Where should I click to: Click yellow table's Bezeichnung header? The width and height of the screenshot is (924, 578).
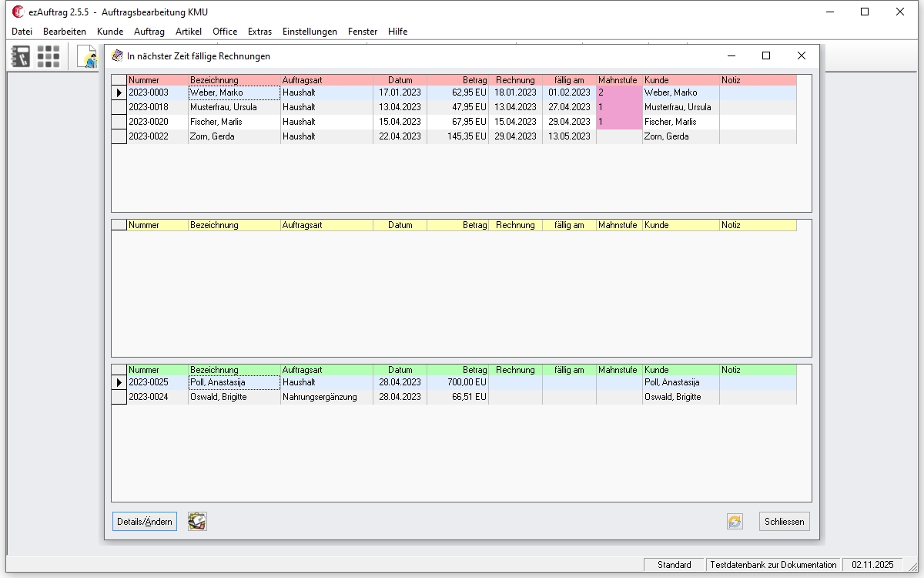pos(235,225)
